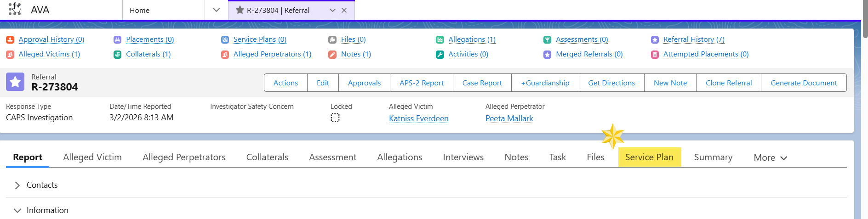Open the Katniss Everdeen victim link
This screenshot has width=868, height=219.
(418, 118)
